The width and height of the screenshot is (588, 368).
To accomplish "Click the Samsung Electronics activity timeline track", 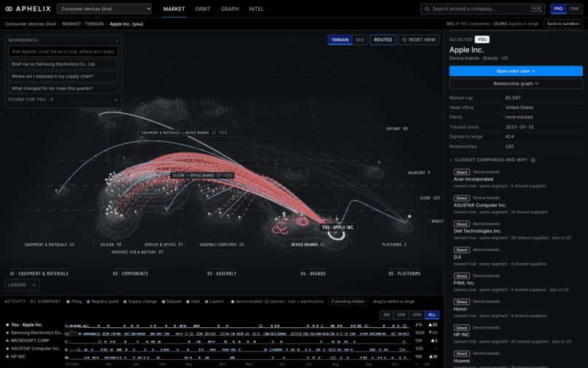I will (238, 334).
